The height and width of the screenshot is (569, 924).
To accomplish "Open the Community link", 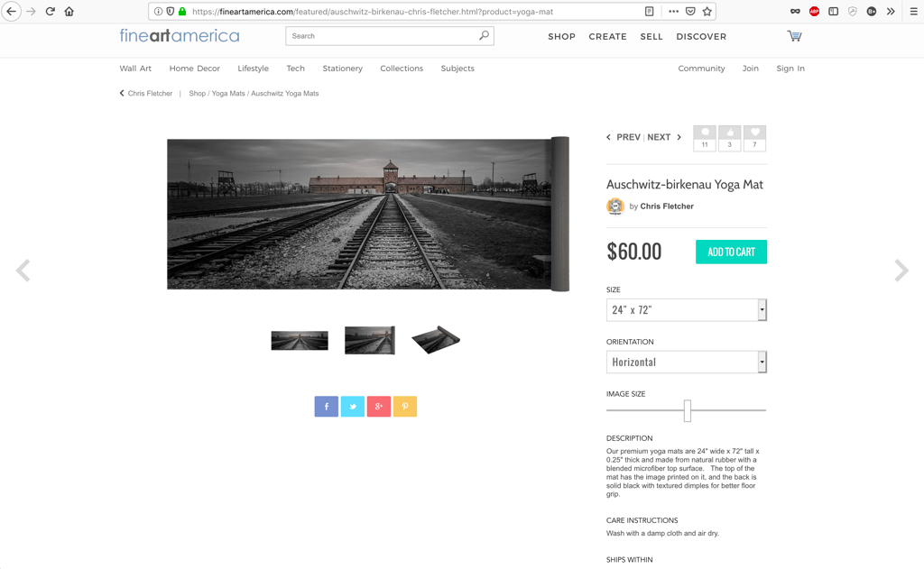I will point(701,69).
